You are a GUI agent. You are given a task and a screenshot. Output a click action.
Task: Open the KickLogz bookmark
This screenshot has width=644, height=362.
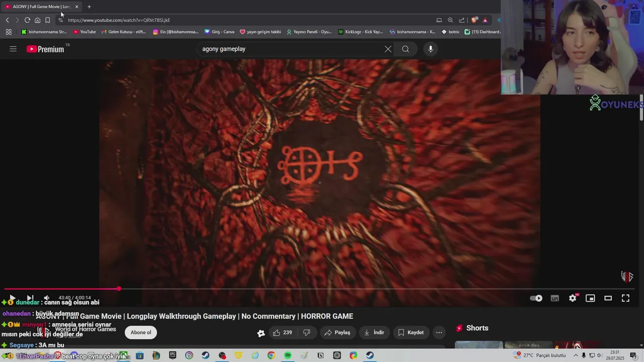pyautogui.click(x=361, y=32)
